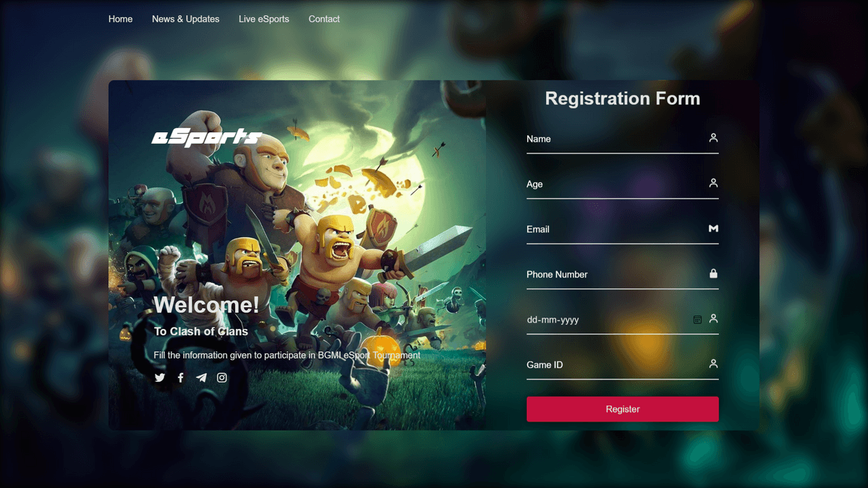Click the user icon in Game ID field
Image resolution: width=868 pixels, height=488 pixels.
713,364
